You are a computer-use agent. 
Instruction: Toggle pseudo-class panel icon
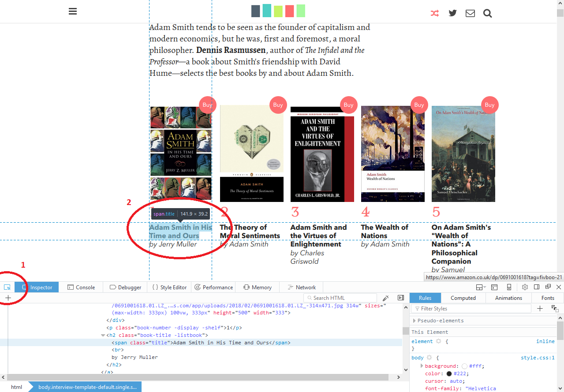click(555, 309)
